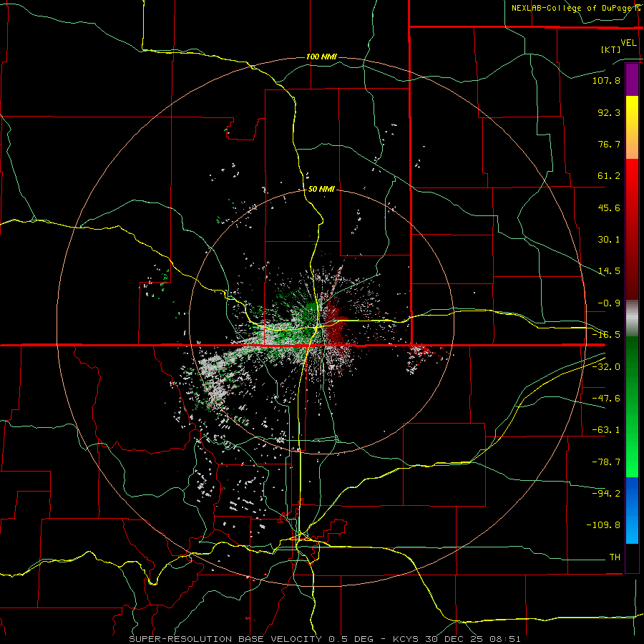The height and width of the screenshot is (644, 644).
Task: Pick the gray segment of the velocity color bar
Action: (632, 318)
